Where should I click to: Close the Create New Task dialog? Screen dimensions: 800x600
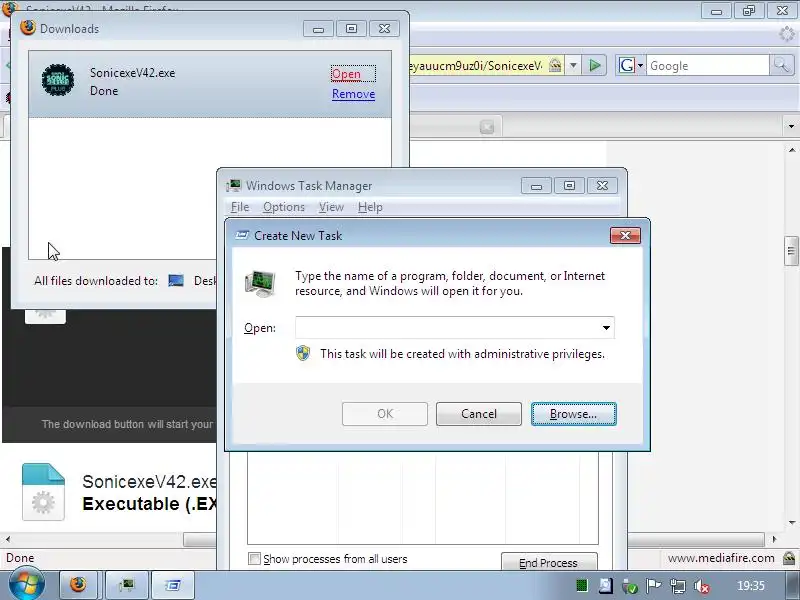coord(625,235)
